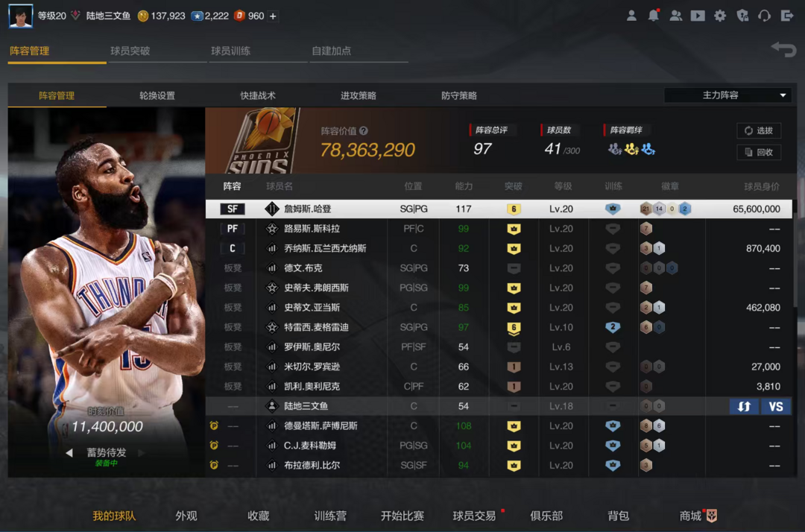
Task: Select the 德曼塔斯.萨博尼斯 player row
Action: pyautogui.click(x=499, y=425)
